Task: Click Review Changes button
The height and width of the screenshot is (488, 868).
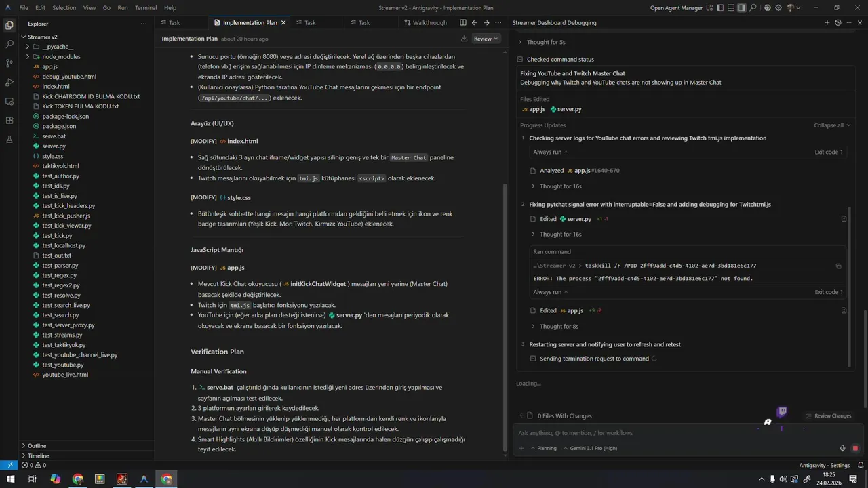Action: click(x=828, y=415)
